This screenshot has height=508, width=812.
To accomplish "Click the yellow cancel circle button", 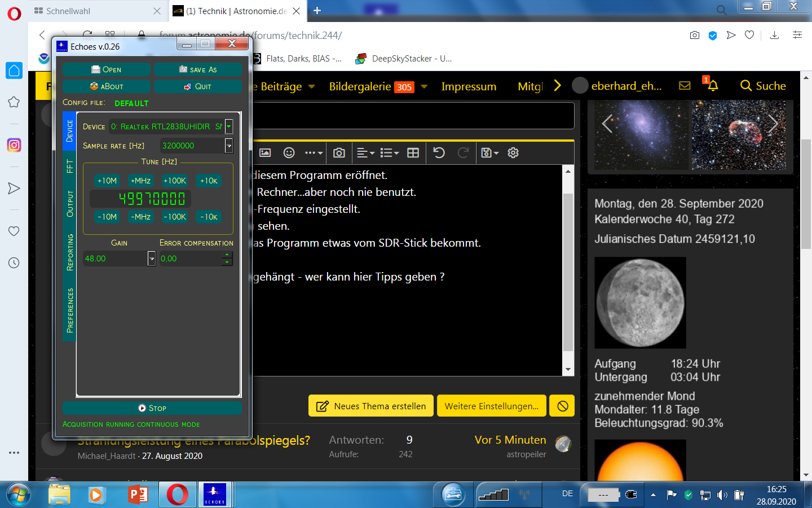I will 563,406.
